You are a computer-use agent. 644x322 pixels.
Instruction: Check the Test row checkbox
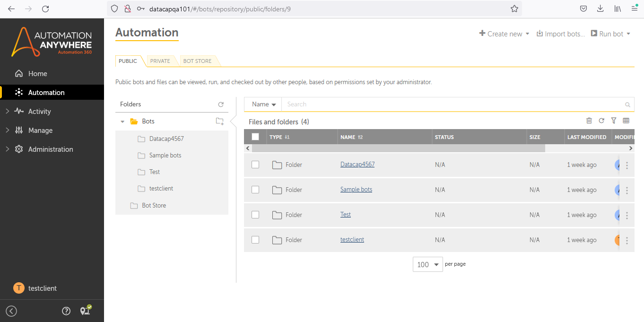click(255, 215)
